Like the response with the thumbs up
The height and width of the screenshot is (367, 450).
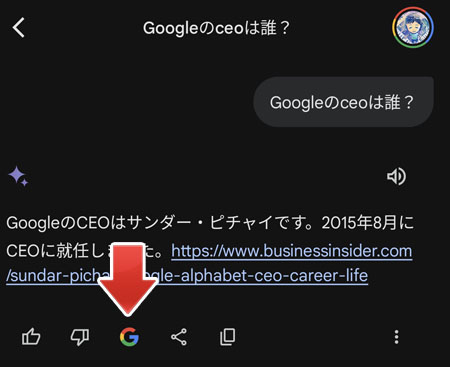pyautogui.click(x=31, y=337)
